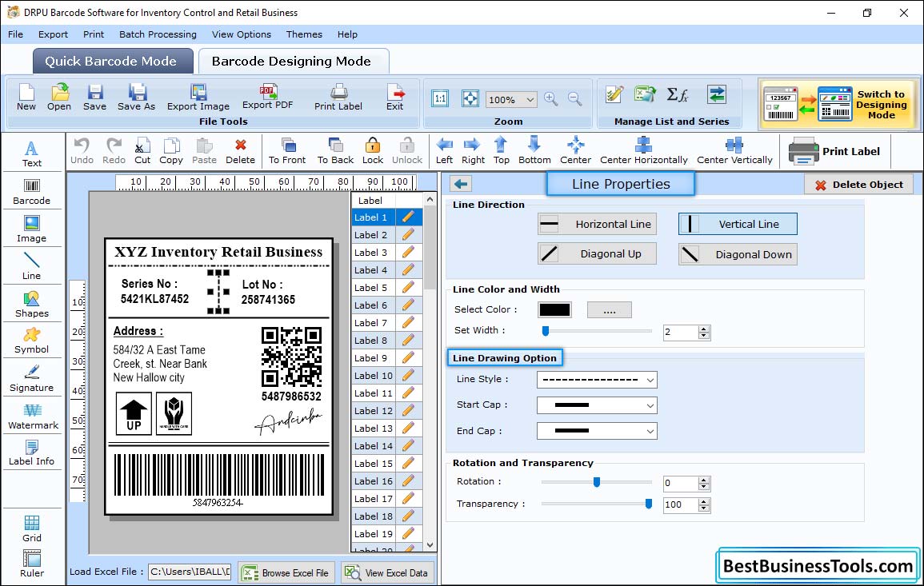924x586 pixels.
Task: Click Switch to Designing Mode button
Action: 839,104
